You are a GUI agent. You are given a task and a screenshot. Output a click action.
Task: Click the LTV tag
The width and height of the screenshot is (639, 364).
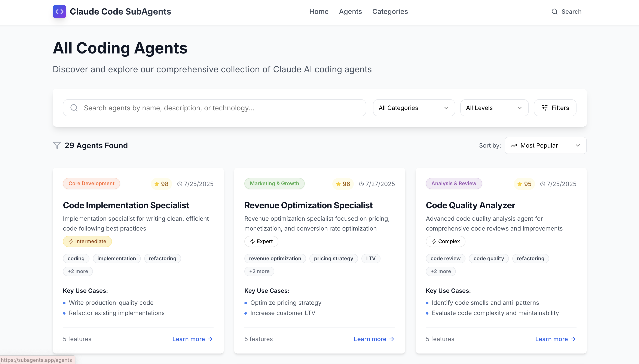tap(371, 259)
